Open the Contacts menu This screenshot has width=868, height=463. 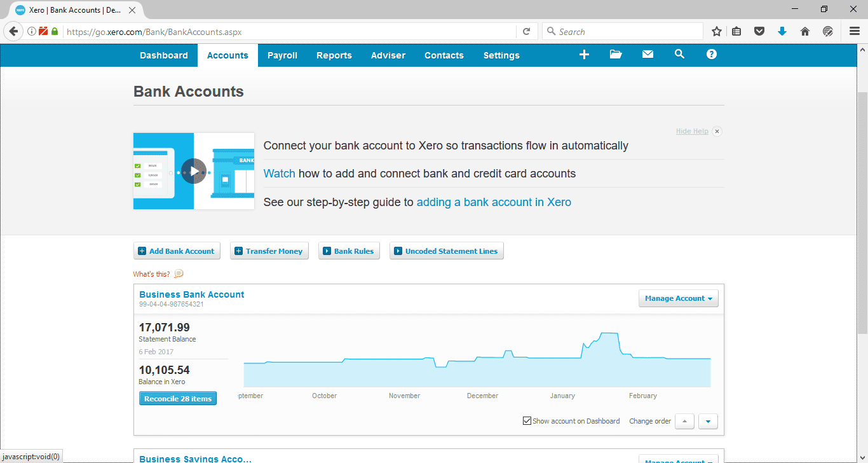(444, 55)
